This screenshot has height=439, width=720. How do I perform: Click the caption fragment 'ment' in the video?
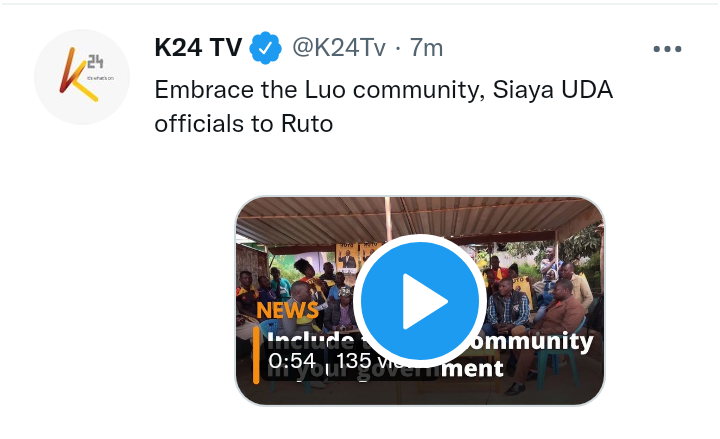tap(472, 368)
